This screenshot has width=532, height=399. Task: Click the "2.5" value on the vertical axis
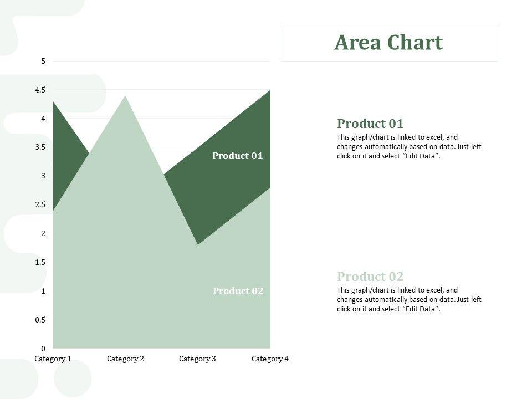click(x=40, y=204)
